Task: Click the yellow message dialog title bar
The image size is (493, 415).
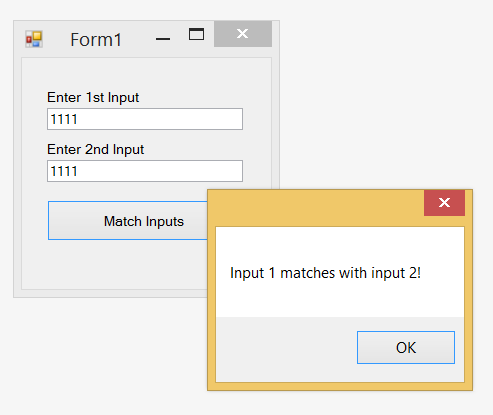Action: tap(316, 208)
